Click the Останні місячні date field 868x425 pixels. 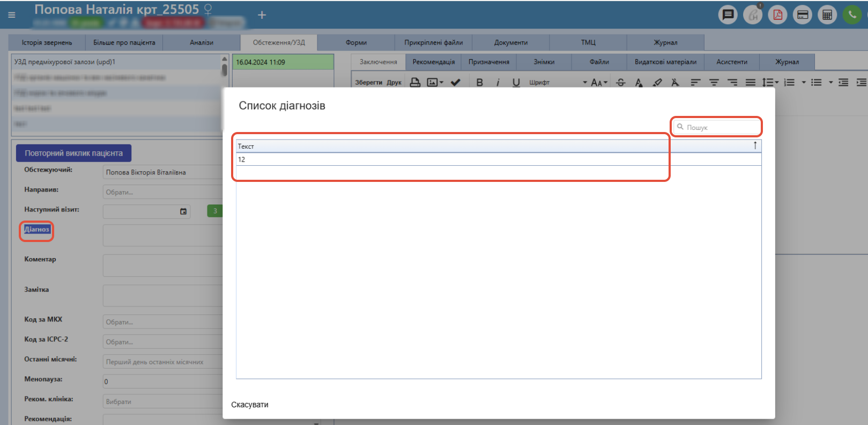pyautogui.click(x=162, y=362)
